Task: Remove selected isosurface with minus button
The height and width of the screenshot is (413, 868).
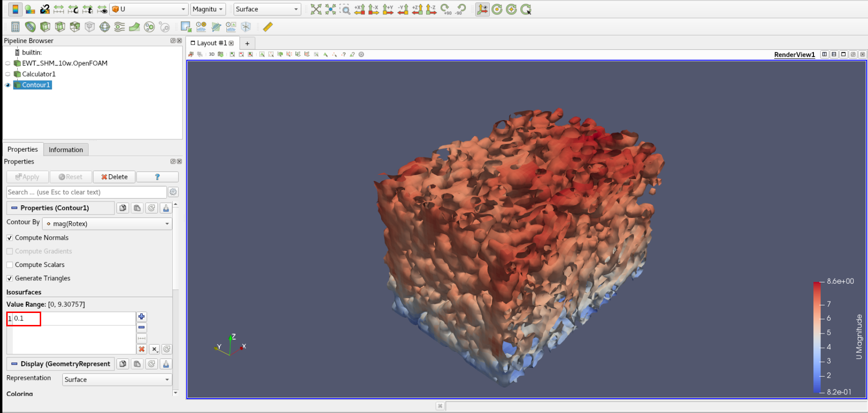Action: tap(142, 328)
